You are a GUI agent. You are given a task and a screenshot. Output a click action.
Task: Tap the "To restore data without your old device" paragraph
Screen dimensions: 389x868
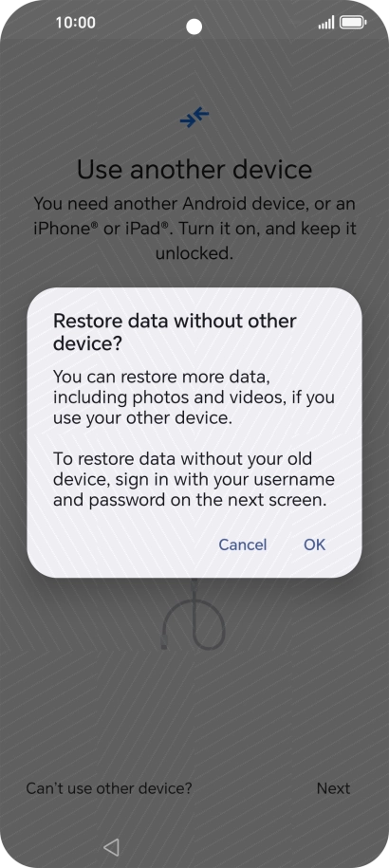point(194,479)
